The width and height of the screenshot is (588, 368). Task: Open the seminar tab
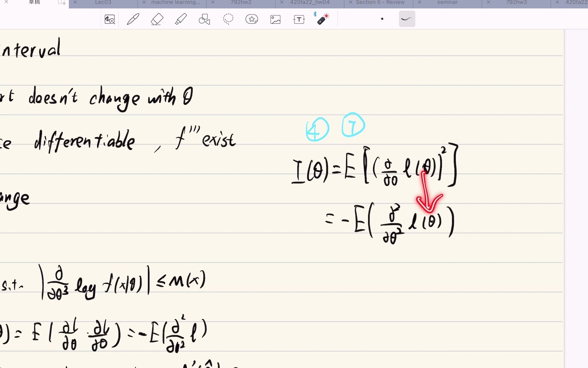click(x=447, y=2)
